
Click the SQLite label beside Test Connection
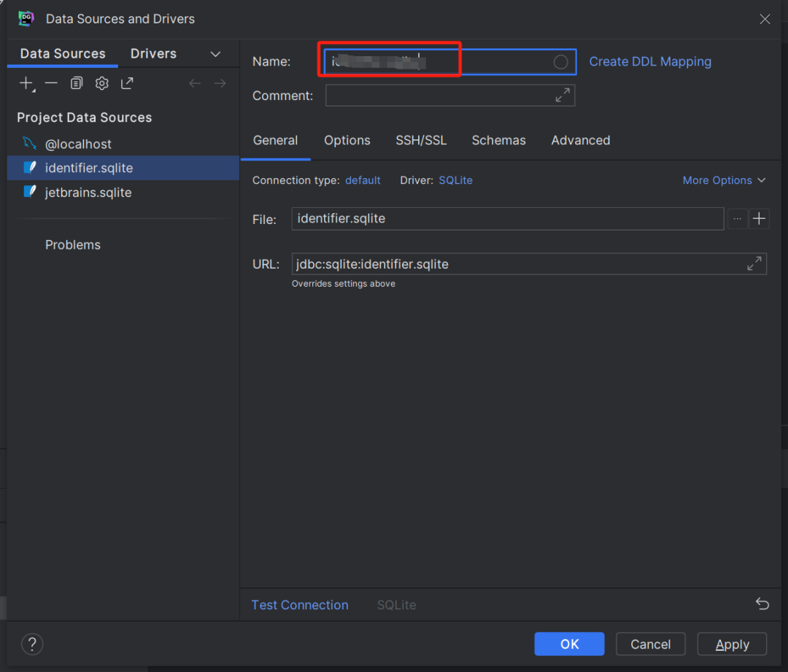[396, 605]
